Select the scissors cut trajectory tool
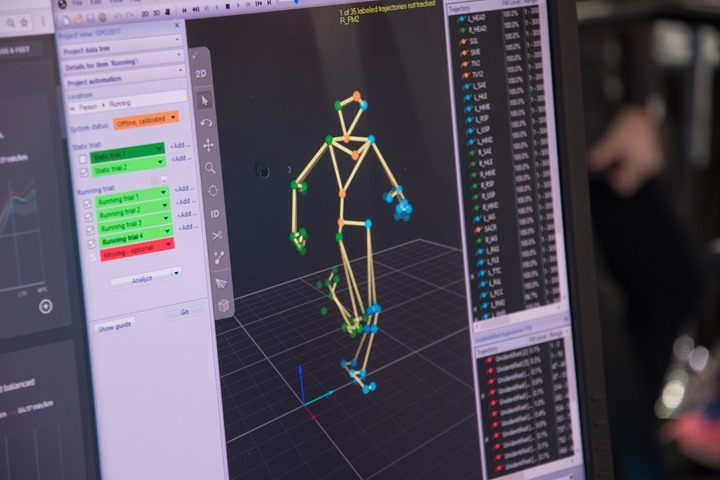 pyautogui.click(x=216, y=236)
